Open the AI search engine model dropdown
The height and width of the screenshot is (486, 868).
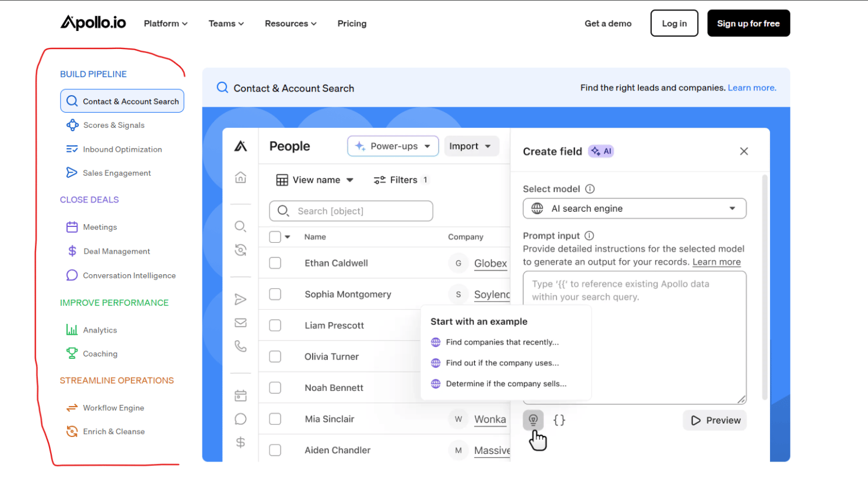635,208
